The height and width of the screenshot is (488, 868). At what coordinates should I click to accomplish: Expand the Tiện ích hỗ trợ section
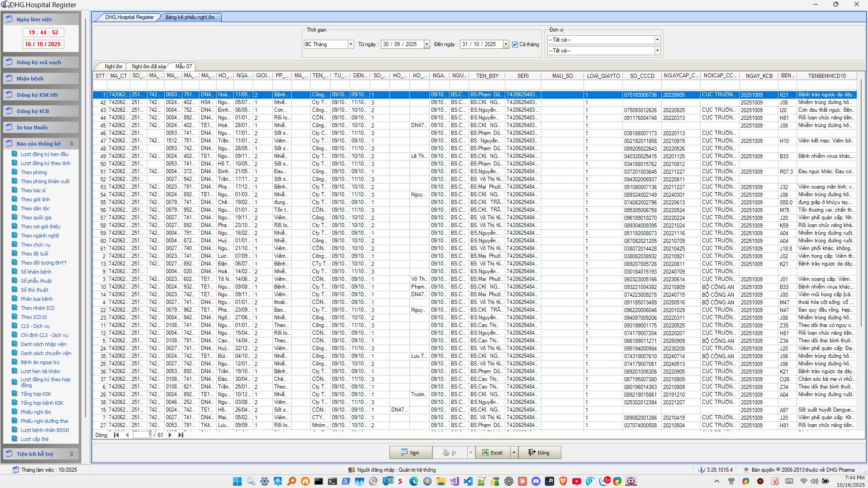click(71, 454)
